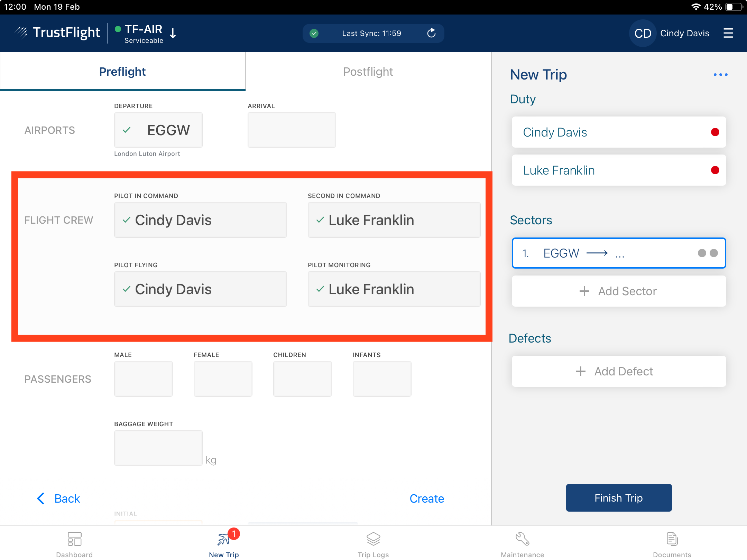
Task: Open New Trip three-dots options
Action: 720,75
